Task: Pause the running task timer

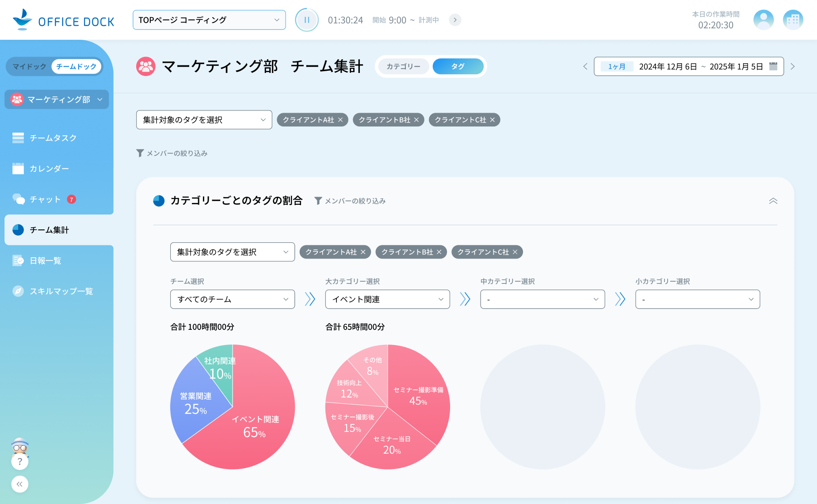Action: [307, 19]
